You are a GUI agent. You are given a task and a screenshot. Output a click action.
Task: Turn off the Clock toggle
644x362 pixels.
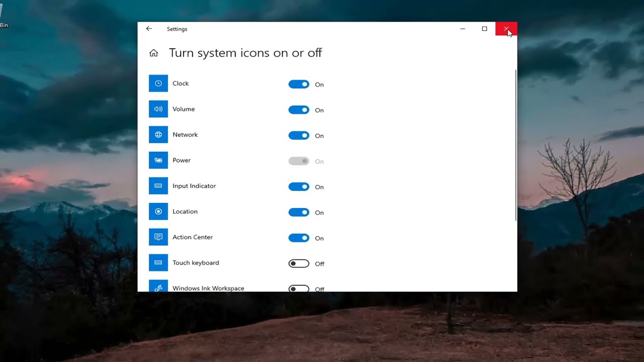[x=299, y=84]
